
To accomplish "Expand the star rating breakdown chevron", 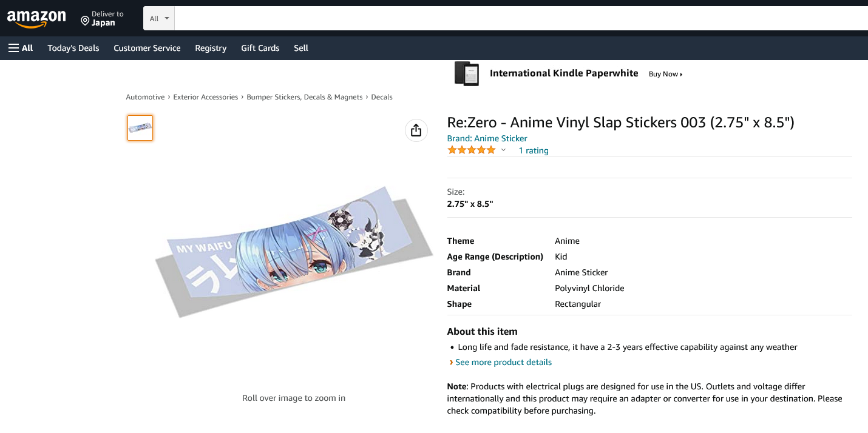I will (x=503, y=150).
